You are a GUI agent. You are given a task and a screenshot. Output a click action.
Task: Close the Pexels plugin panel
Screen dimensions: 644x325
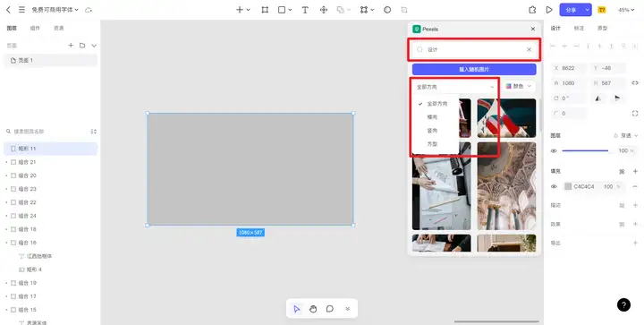tap(533, 29)
